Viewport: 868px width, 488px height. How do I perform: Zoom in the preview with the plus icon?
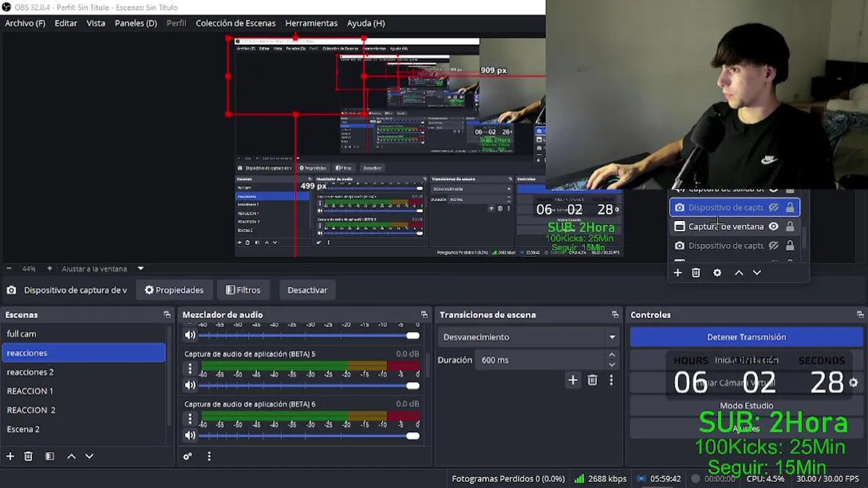click(x=49, y=268)
